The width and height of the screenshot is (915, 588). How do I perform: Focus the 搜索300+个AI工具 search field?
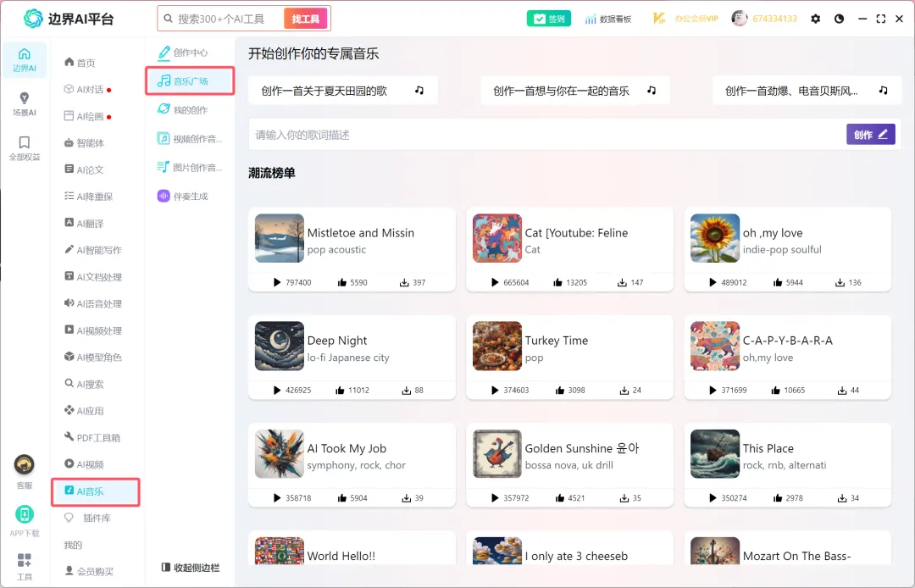click(222, 19)
